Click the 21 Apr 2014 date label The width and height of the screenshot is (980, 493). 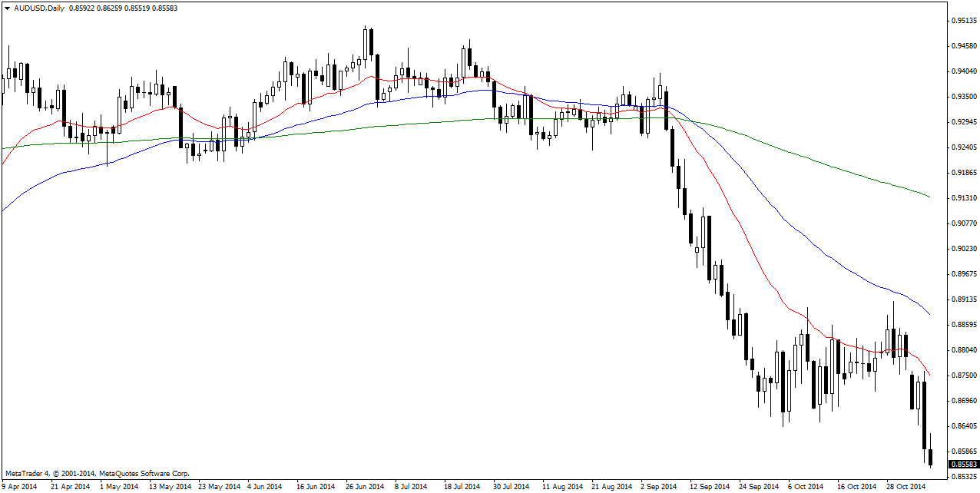click(x=70, y=487)
